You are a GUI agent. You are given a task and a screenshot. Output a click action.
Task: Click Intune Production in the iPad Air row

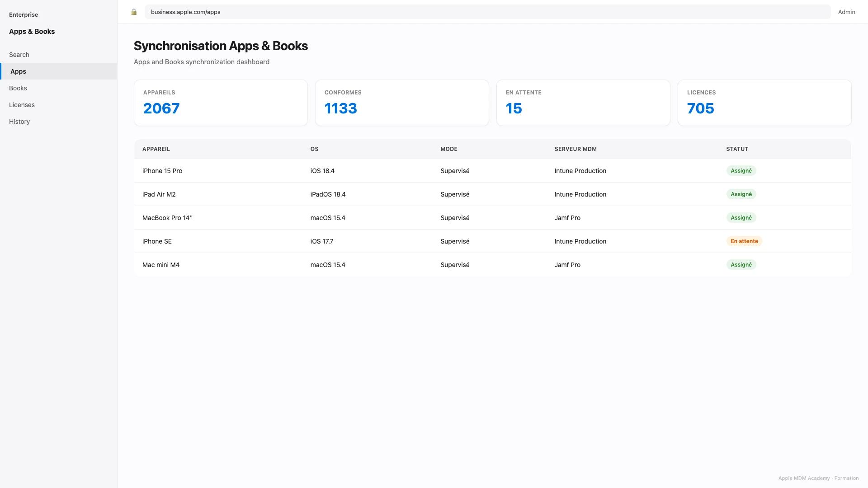(x=580, y=194)
